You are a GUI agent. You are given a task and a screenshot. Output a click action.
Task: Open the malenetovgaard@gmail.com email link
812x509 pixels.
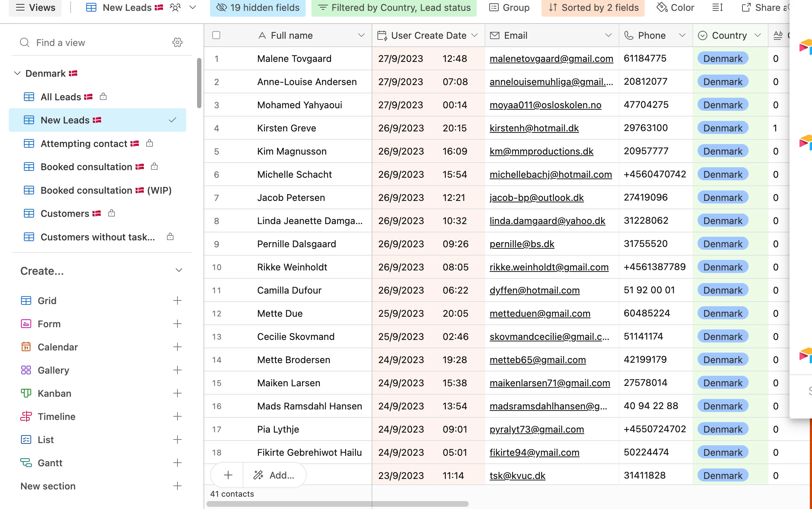click(551, 59)
